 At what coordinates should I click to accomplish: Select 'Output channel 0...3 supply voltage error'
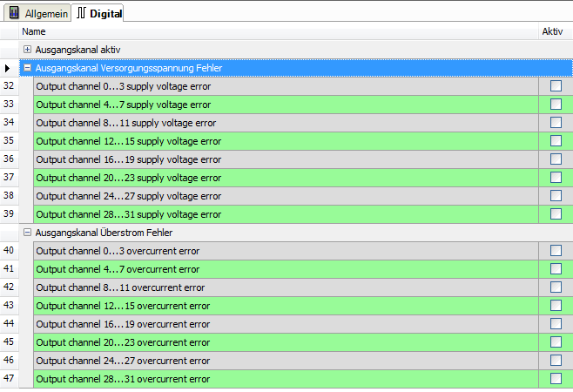124,86
